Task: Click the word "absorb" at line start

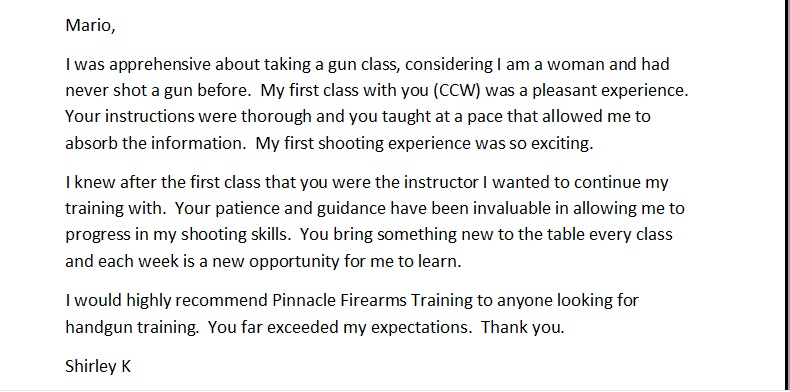Action: point(92,143)
